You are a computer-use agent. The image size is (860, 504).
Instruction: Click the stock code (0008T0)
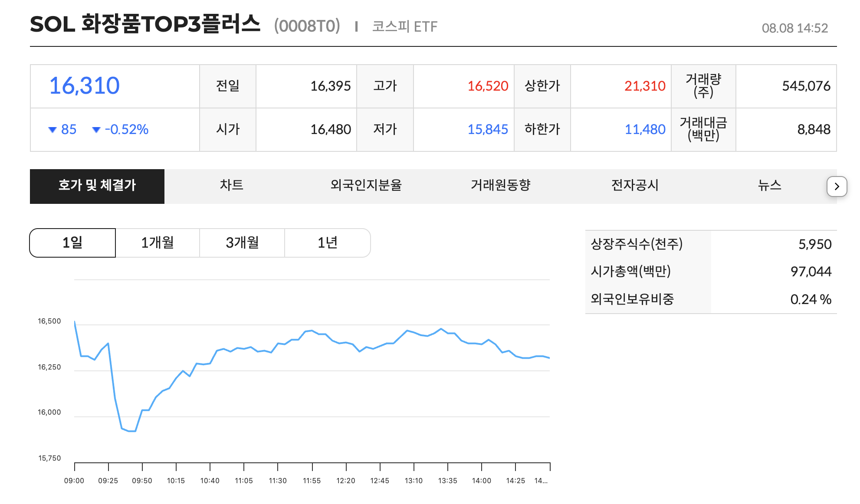coord(307,26)
